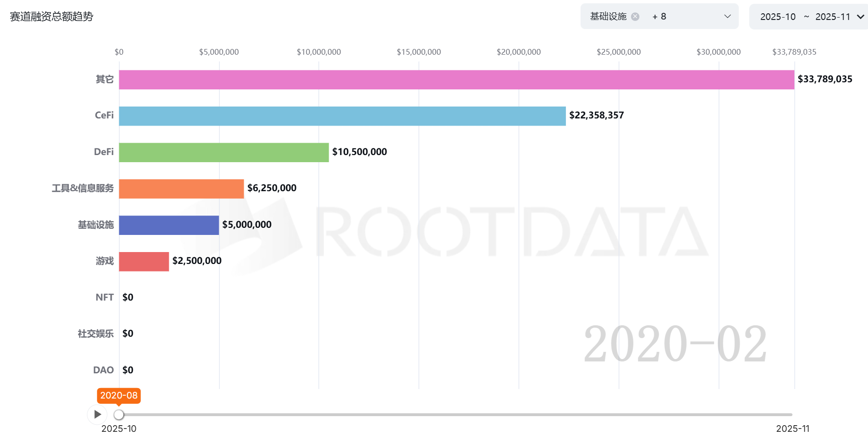The width and height of the screenshot is (868, 438).
Task: Select the blue CeFi bar
Action: click(342, 116)
